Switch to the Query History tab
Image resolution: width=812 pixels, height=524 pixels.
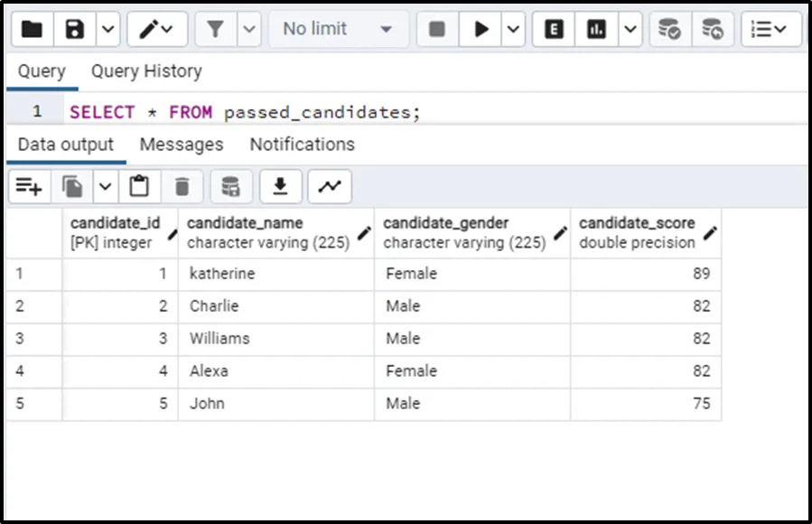[x=146, y=71]
